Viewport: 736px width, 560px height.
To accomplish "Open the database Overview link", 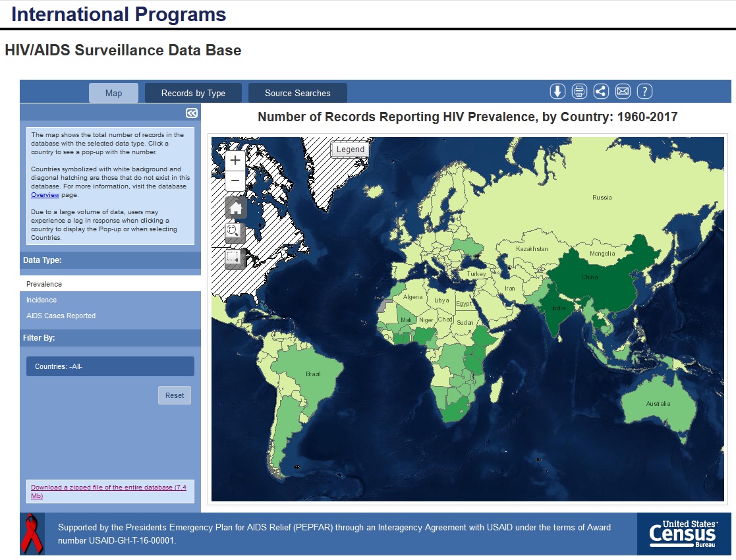I will 45,195.
